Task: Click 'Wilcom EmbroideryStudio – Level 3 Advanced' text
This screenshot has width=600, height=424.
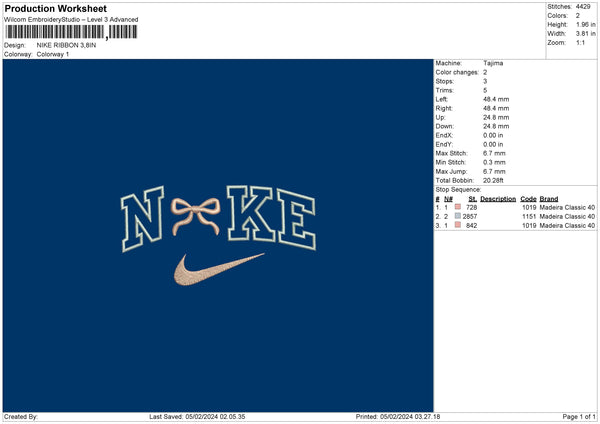Action: click(71, 20)
